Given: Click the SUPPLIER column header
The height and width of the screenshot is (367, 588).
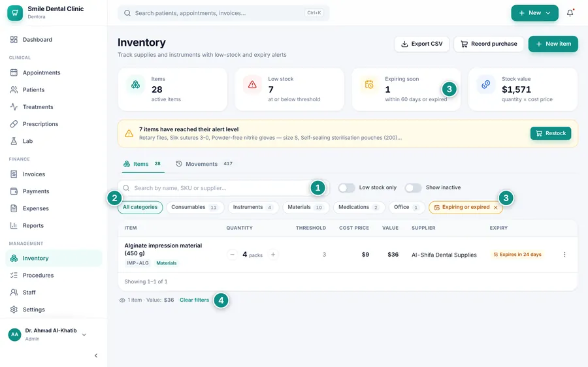Looking at the screenshot, I should tap(423, 228).
